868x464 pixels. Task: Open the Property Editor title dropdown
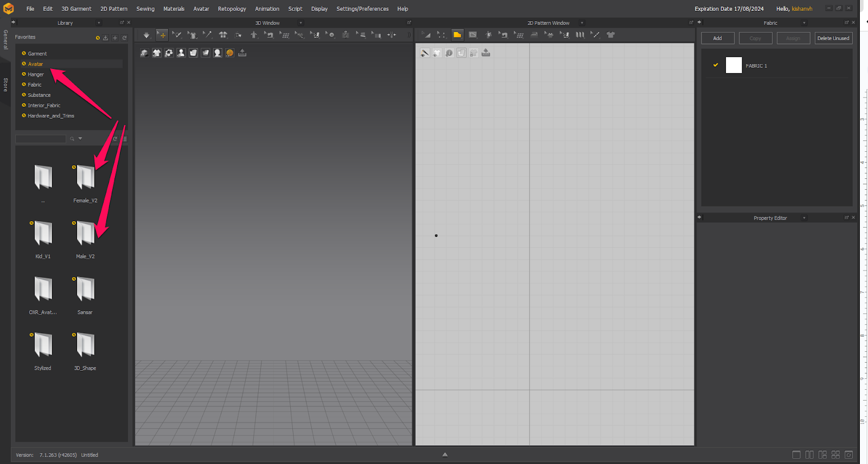coord(804,218)
